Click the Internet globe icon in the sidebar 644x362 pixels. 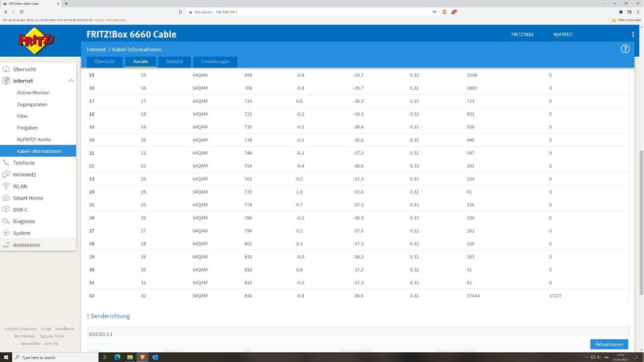pos(6,81)
